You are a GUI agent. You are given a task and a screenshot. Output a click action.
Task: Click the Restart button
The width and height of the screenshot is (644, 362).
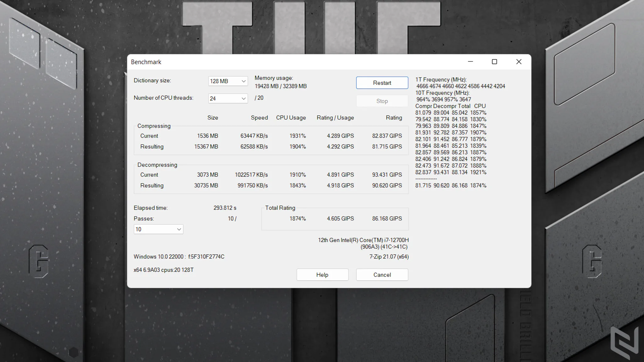[382, 83]
